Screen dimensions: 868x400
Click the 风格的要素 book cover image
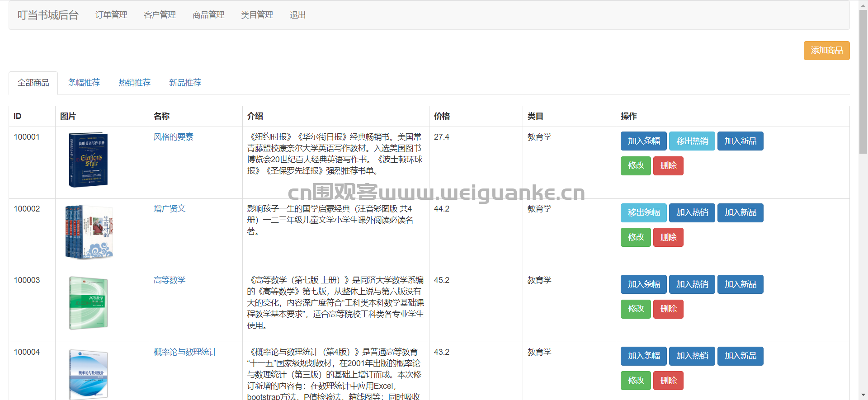point(88,160)
